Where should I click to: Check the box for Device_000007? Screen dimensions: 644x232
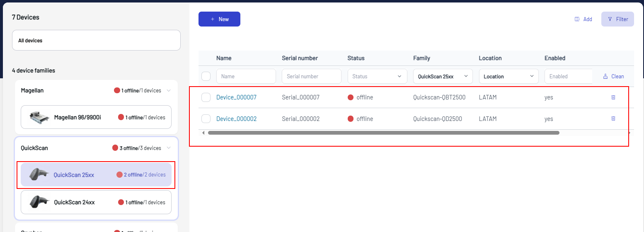206,97
